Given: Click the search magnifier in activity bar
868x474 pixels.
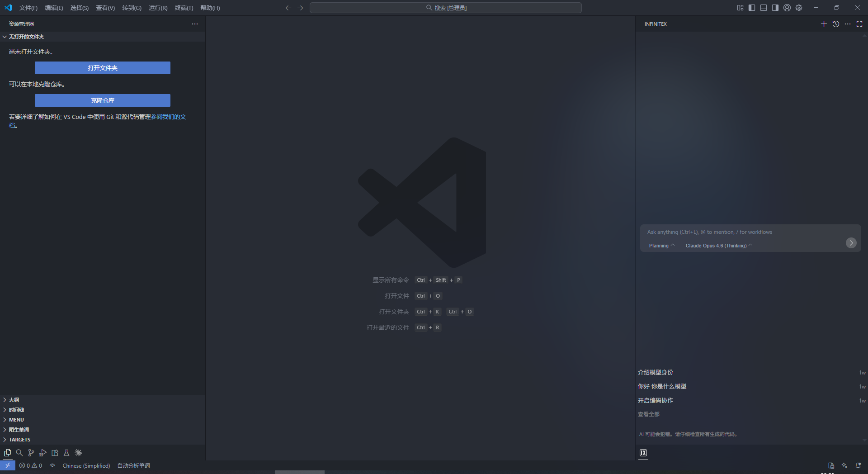Looking at the screenshot, I should point(19,453).
